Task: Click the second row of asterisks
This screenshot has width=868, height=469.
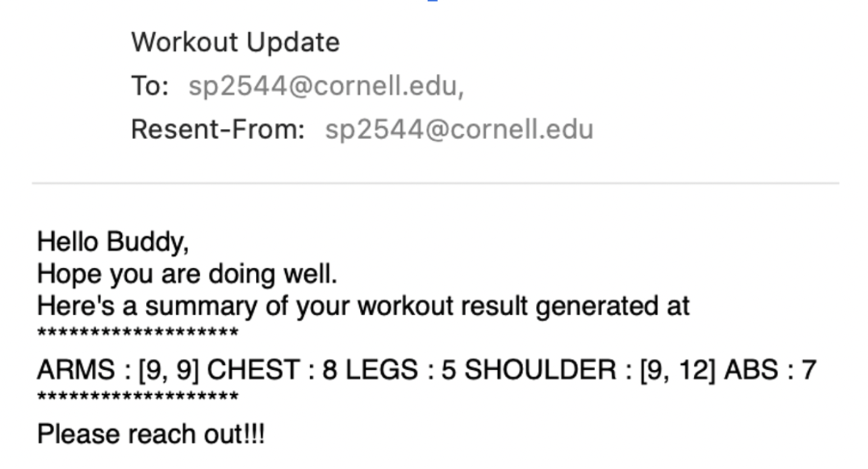Action: (138, 396)
